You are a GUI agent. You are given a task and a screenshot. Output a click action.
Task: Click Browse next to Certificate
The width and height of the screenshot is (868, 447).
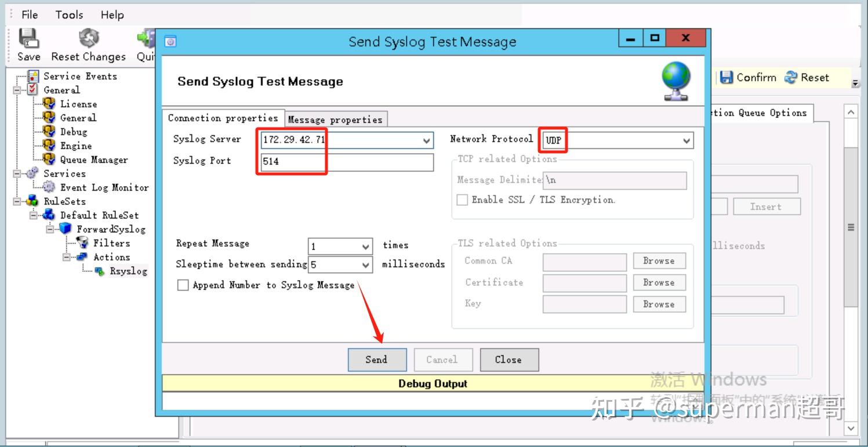coord(659,282)
